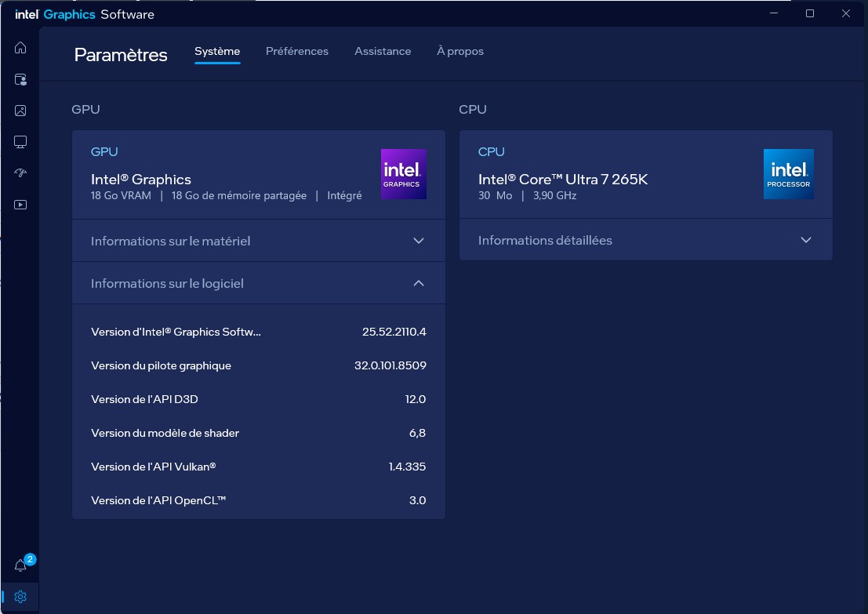Open the Display monitor icon in sidebar
Image resolution: width=868 pixels, height=614 pixels.
point(20,142)
